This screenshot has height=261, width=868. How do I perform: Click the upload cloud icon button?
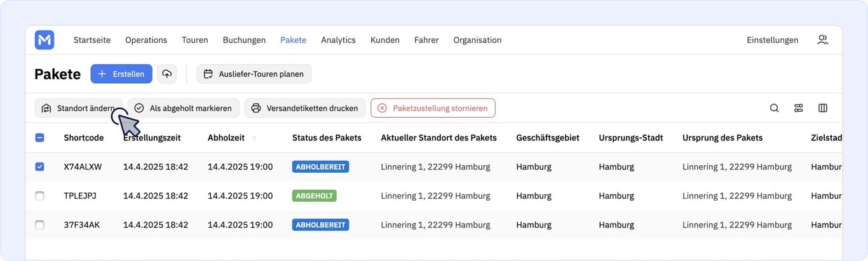click(x=166, y=74)
